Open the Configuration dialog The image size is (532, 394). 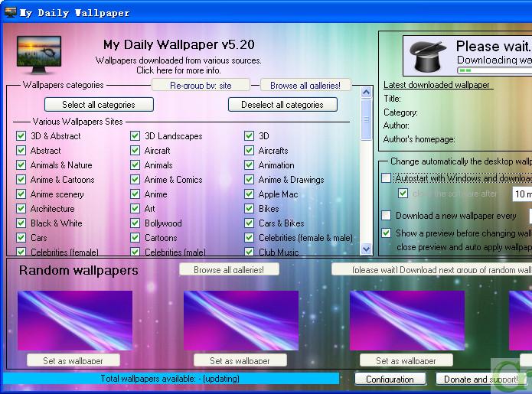click(390, 379)
